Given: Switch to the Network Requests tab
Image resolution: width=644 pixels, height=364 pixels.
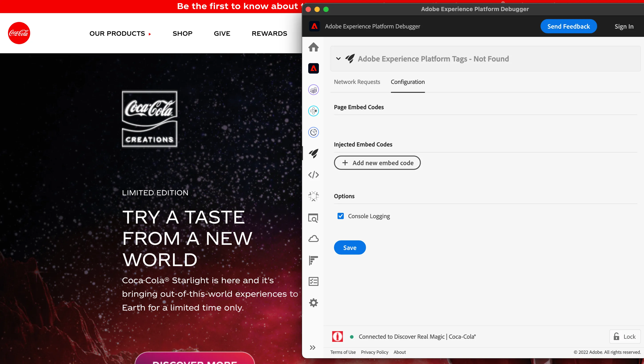Looking at the screenshot, I should (357, 82).
